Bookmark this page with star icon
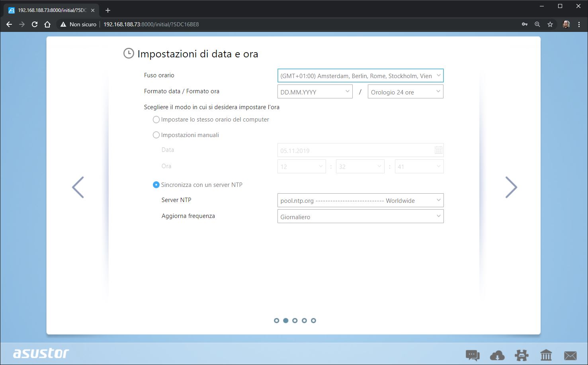The height and width of the screenshot is (365, 588). [550, 24]
